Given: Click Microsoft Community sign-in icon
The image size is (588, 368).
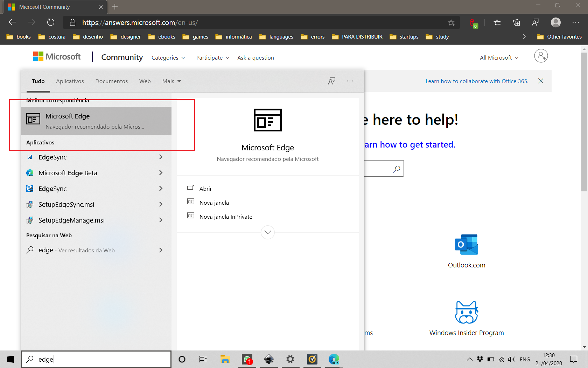Looking at the screenshot, I should 541,56.
